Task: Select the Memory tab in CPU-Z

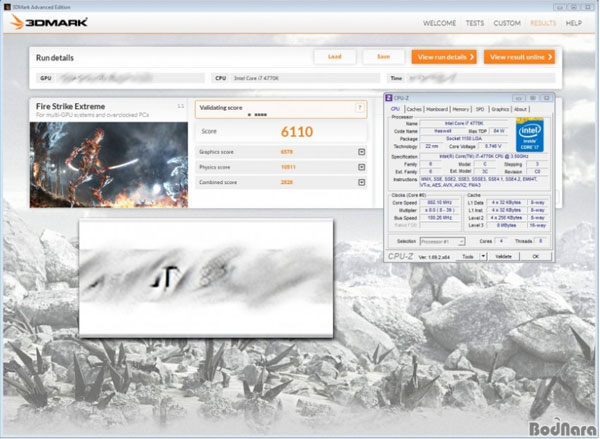Action: [461, 109]
